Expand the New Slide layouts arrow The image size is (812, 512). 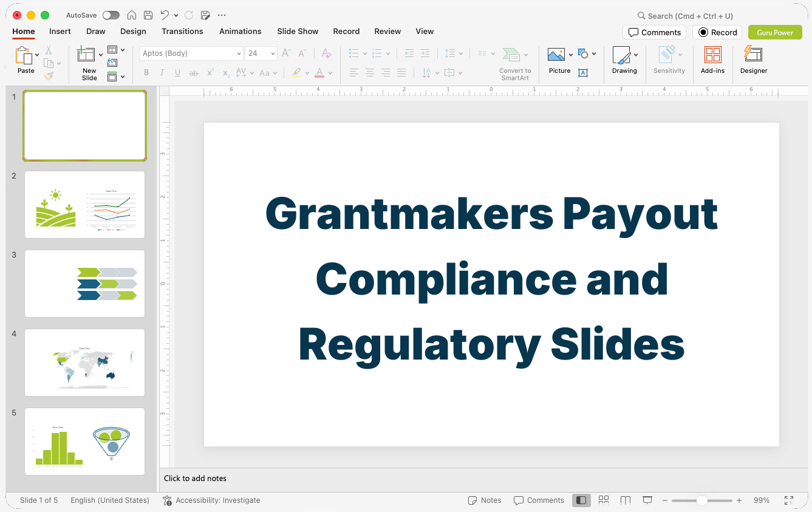(x=101, y=55)
